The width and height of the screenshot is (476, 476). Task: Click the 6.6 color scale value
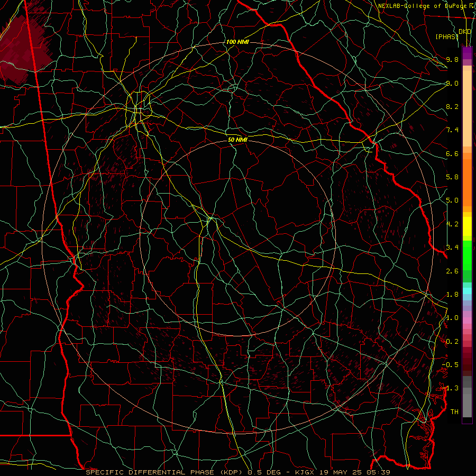(x=452, y=153)
